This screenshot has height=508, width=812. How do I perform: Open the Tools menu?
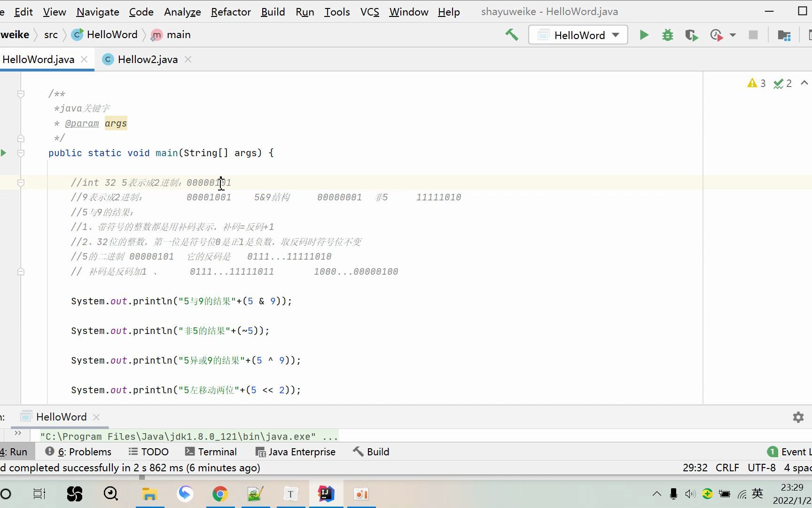click(x=337, y=12)
